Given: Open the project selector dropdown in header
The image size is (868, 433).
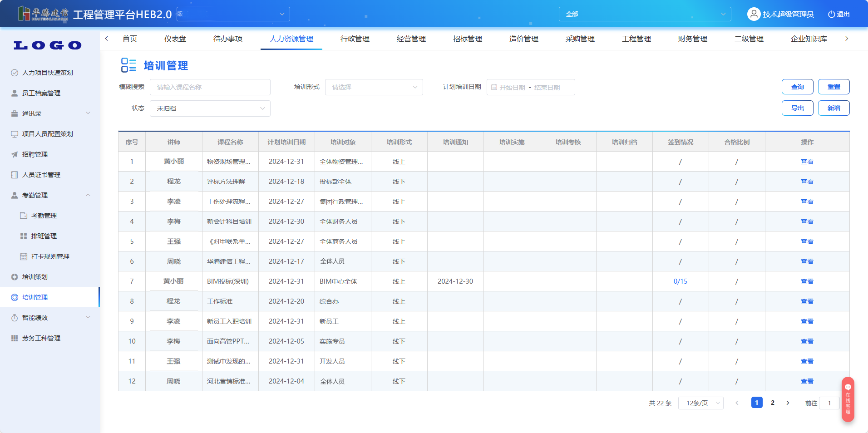Looking at the screenshot, I should pos(233,14).
